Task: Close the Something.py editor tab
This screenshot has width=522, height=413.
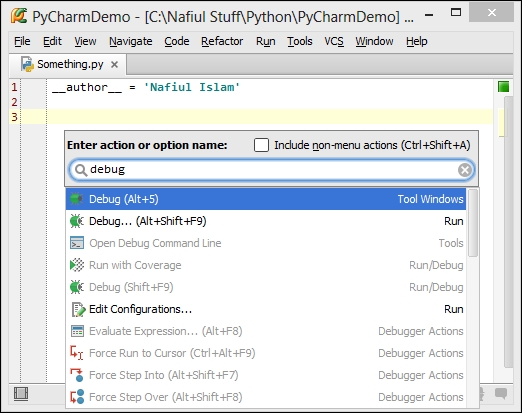Action: pyautogui.click(x=114, y=64)
